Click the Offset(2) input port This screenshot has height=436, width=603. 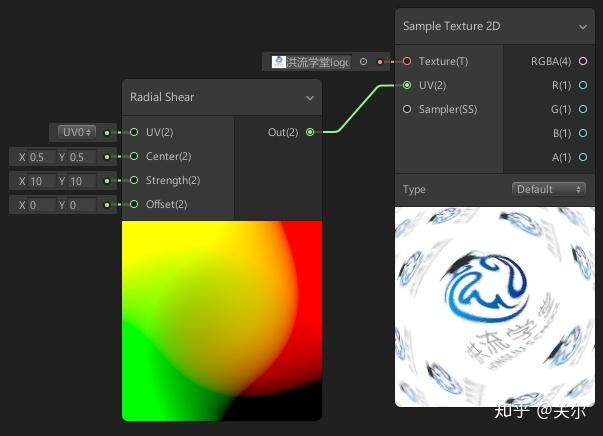[x=134, y=204]
